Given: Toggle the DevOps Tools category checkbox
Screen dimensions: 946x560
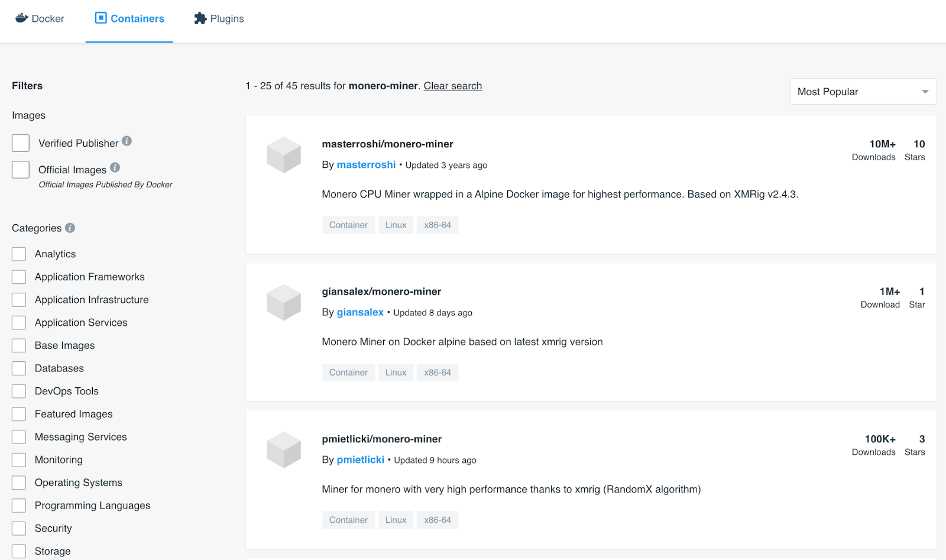Looking at the screenshot, I should (x=19, y=391).
